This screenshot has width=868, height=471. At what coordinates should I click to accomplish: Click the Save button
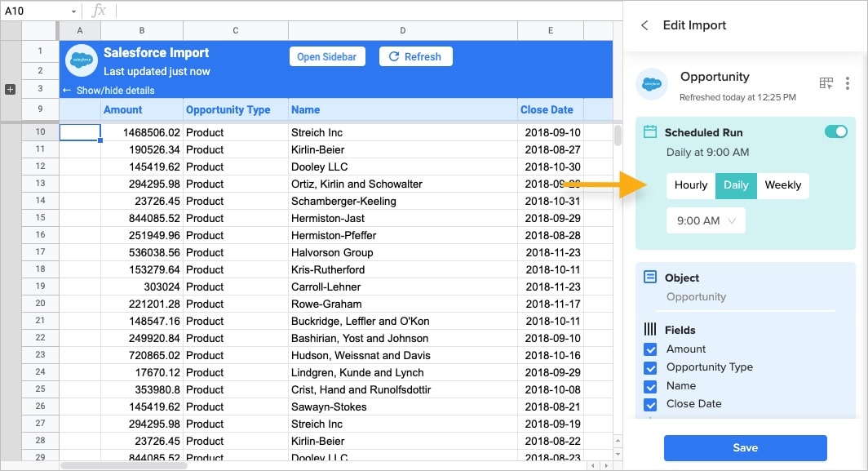coord(745,447)
